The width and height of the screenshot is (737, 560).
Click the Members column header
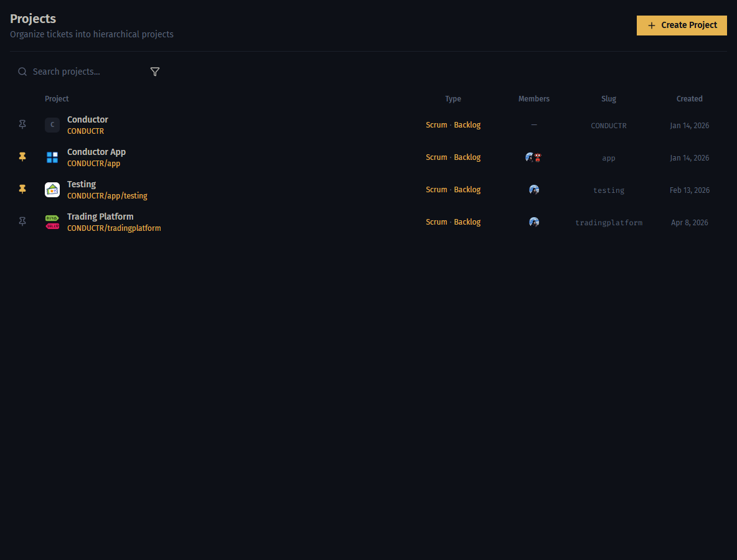[534, 99]
